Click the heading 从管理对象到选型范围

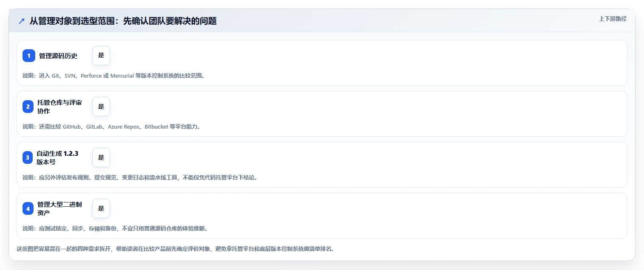click(123, 21)
